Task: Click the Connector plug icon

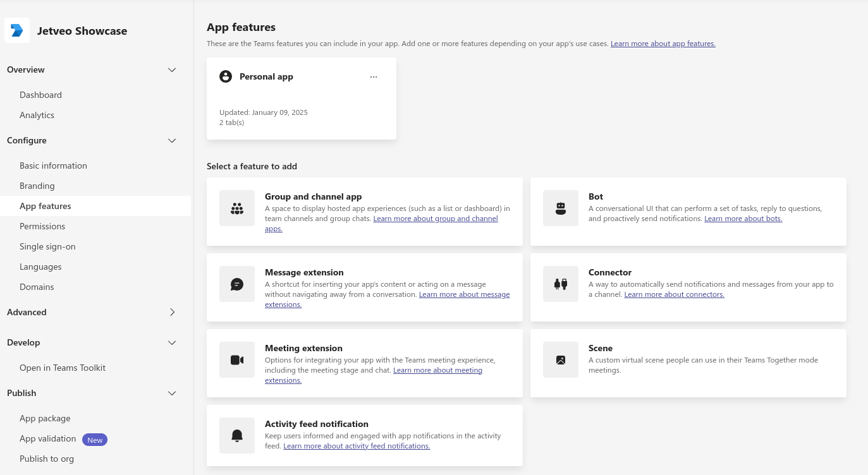Action: click(561, 284)
